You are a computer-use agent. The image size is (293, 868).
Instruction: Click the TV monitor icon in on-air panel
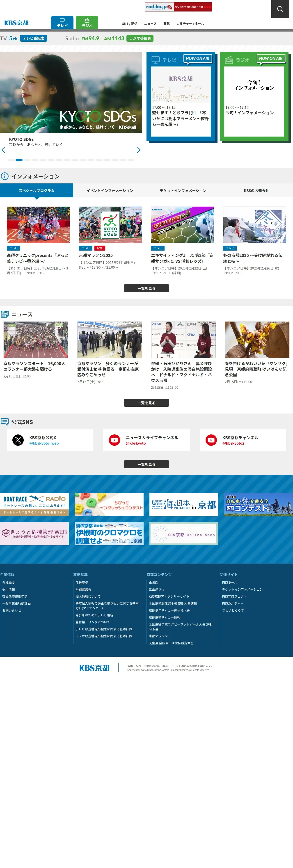tap(156, 60)
